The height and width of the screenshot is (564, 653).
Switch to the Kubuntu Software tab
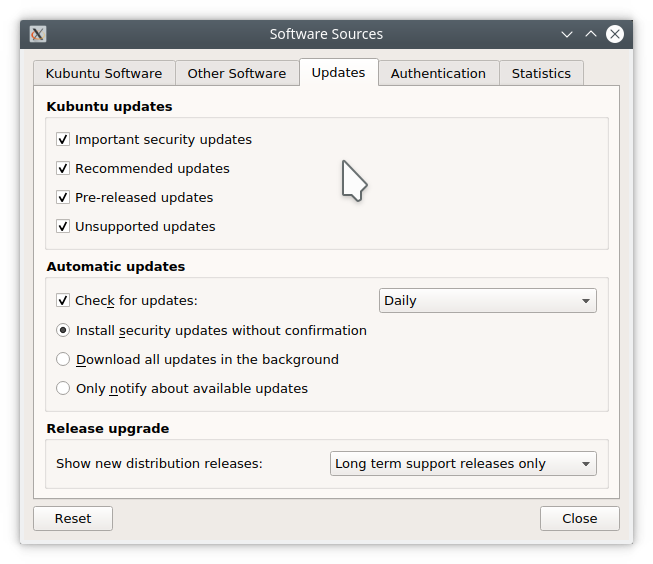pos(104,74)
